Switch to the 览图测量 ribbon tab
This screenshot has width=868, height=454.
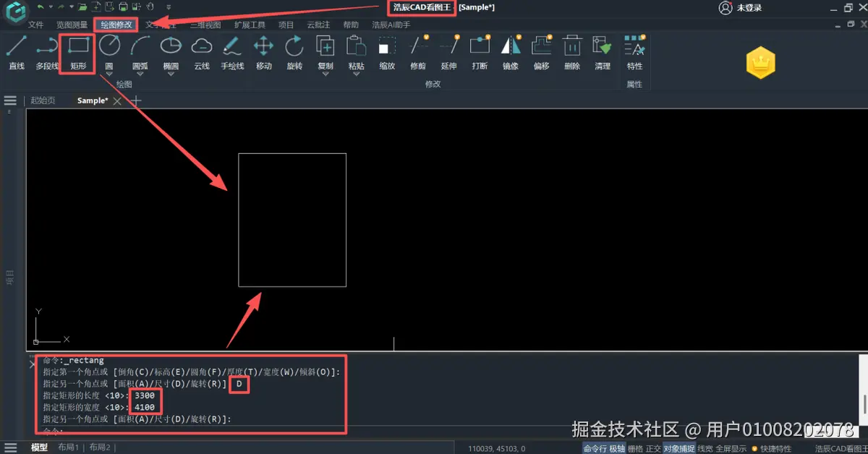[72, 25]
